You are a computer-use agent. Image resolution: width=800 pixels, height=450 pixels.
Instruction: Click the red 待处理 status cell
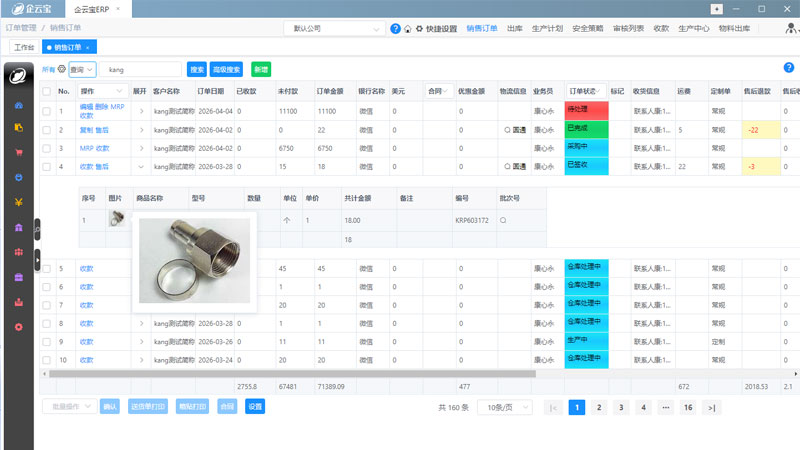pos(586,111)
